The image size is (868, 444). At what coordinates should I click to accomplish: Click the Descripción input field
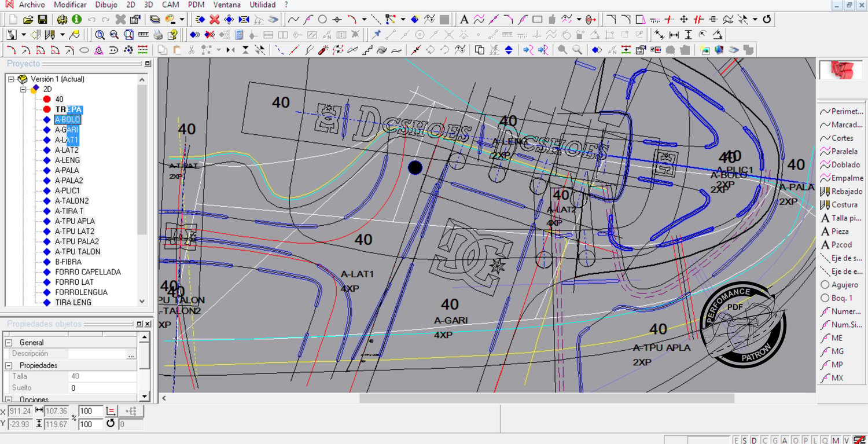[x=97, y=354]
